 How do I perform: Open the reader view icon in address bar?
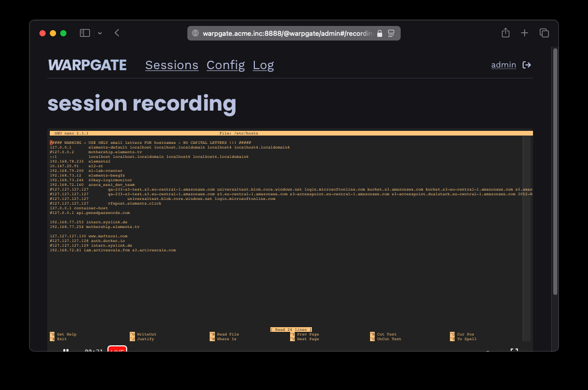point(391,33)
